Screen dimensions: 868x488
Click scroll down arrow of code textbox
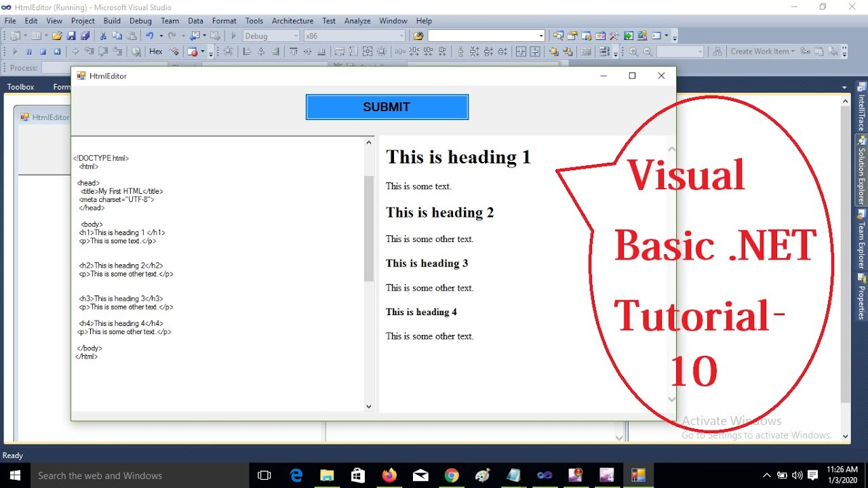(x=369, y=407)
